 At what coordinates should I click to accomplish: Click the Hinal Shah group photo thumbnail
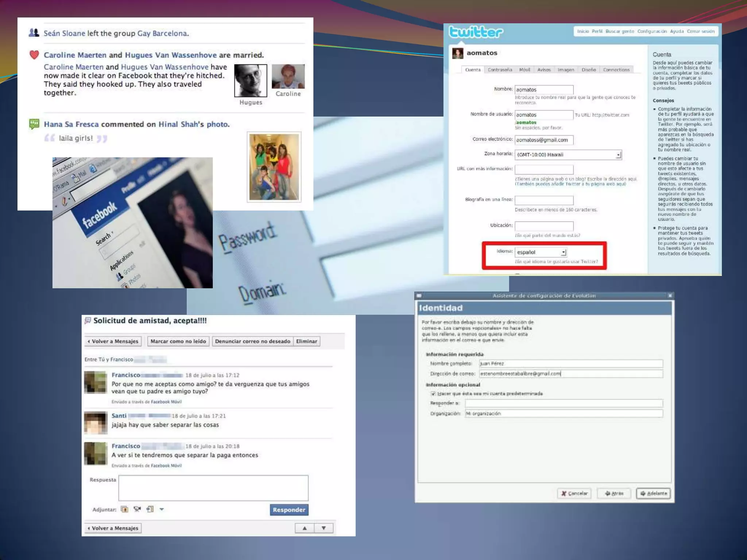click(274, 167)
